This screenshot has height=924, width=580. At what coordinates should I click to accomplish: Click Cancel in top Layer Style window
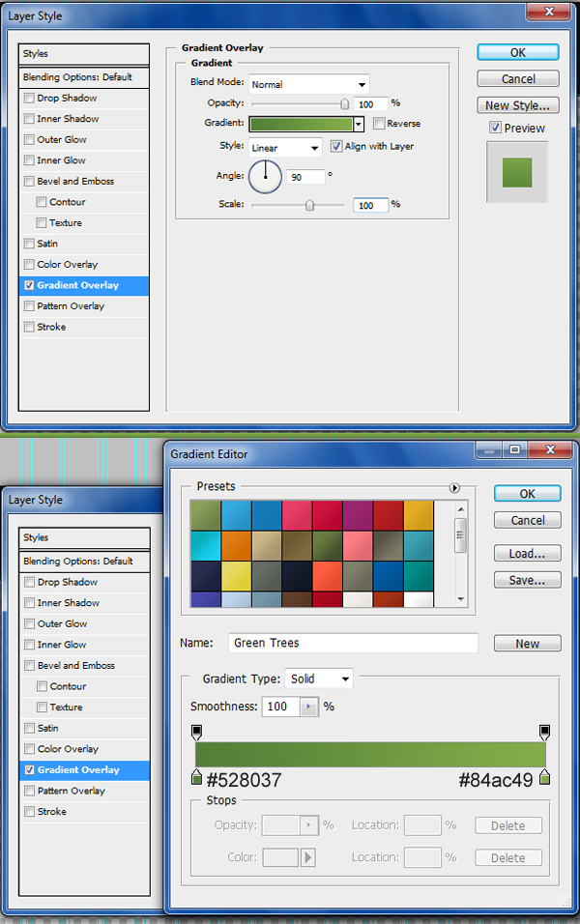(518, 79)
